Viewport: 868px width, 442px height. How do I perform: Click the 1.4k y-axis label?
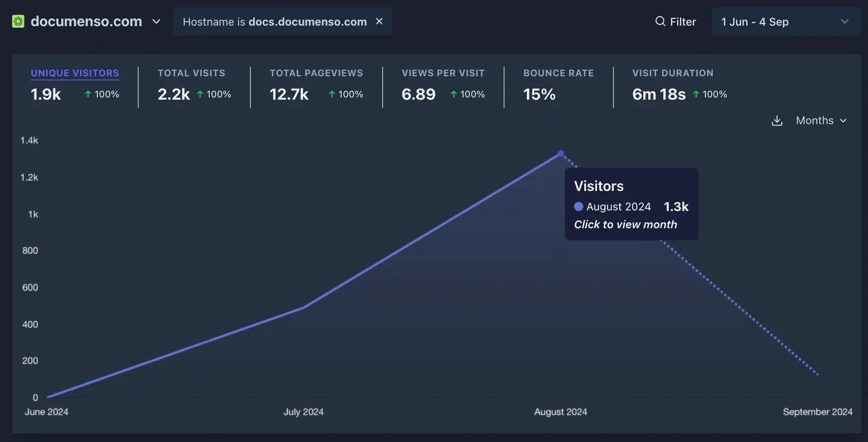(x=29, y=140)
